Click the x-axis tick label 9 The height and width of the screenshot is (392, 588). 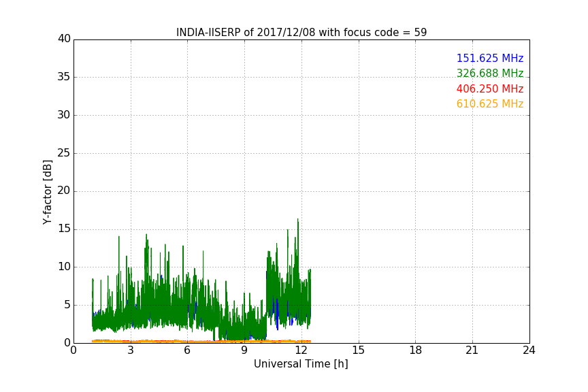pyautogui.click(x=244, y=350)
